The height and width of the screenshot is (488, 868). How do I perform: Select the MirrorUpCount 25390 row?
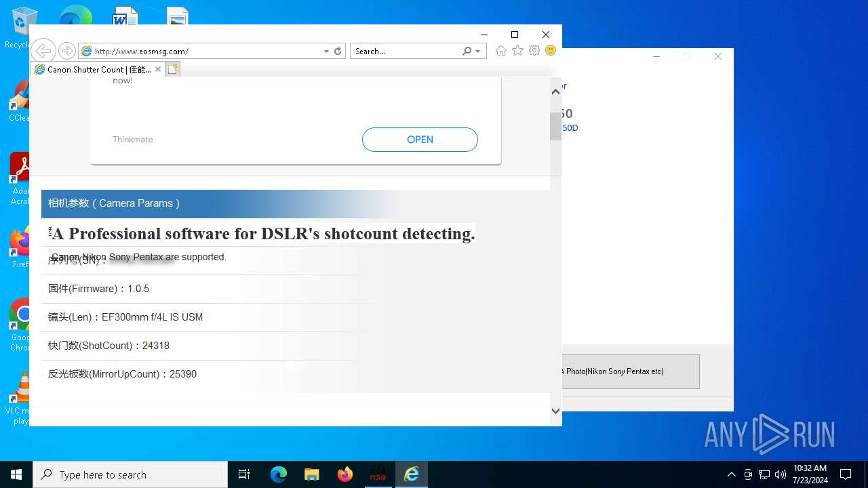click(295, 374)
